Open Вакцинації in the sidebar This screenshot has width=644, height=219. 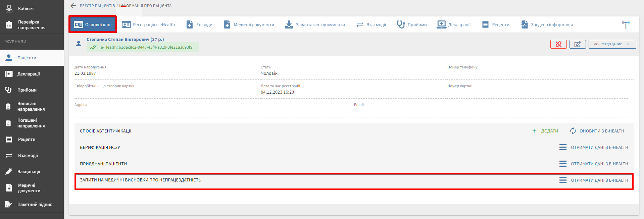click(29, 171)
